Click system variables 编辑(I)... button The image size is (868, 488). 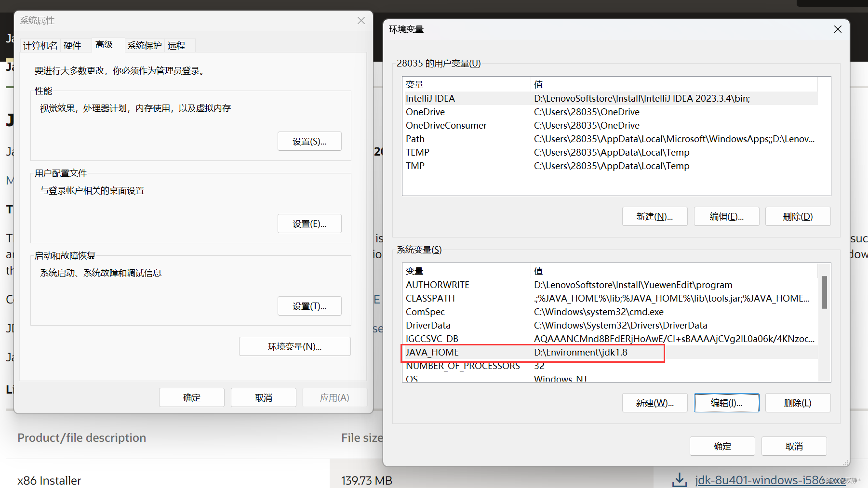point(727,403)
